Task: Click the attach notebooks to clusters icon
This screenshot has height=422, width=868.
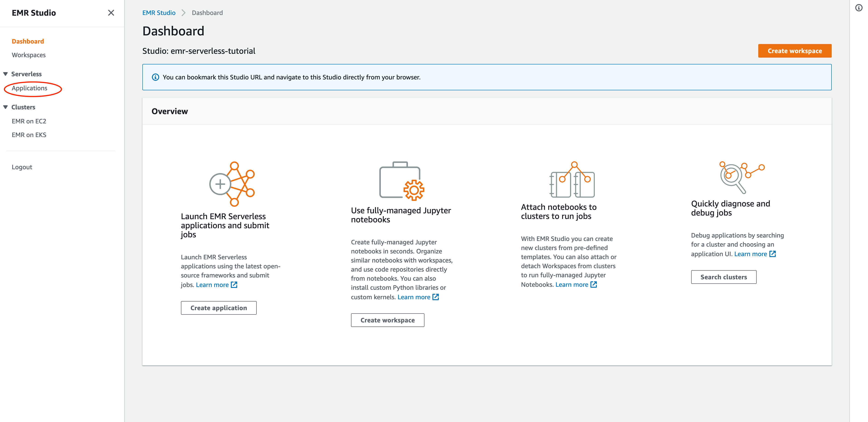Action: tap(572, 180)
